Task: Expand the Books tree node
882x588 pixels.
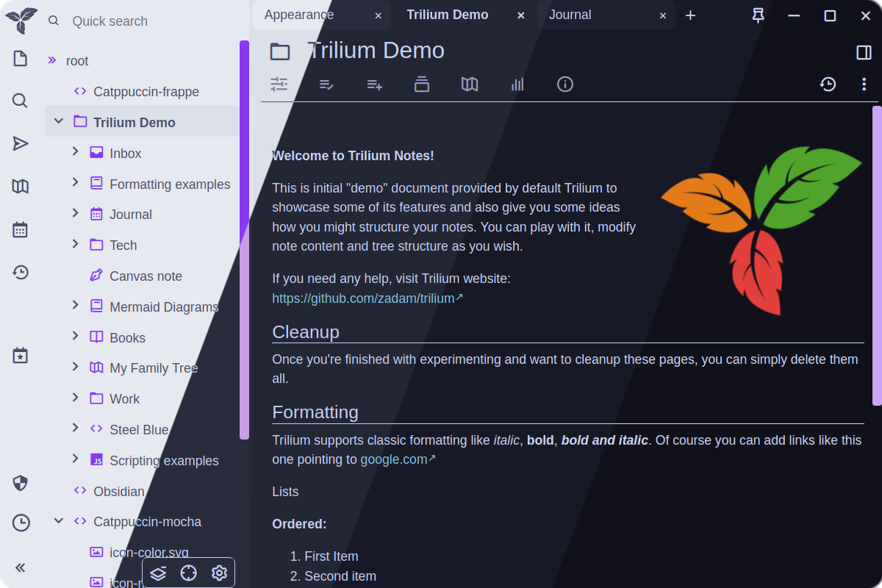Action: 75,336
